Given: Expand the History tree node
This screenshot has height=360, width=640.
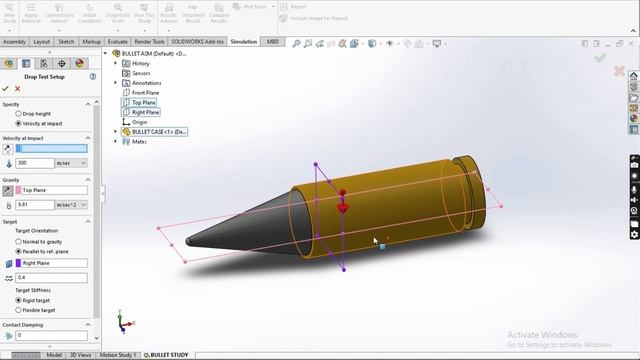Looking at the screenshot, I should point(115,63).
